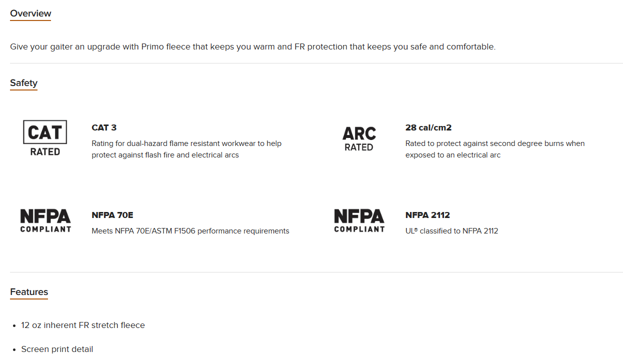Click NFPA Compliant icon beside NFPA 70E

pyautogui.click(x=45, y=220)
